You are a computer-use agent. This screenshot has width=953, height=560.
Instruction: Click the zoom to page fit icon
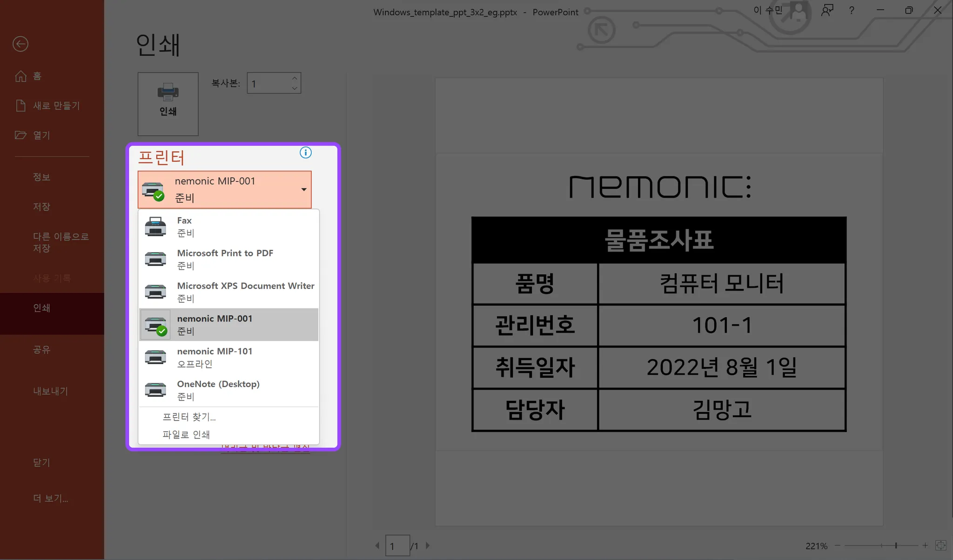pos(940,545)
